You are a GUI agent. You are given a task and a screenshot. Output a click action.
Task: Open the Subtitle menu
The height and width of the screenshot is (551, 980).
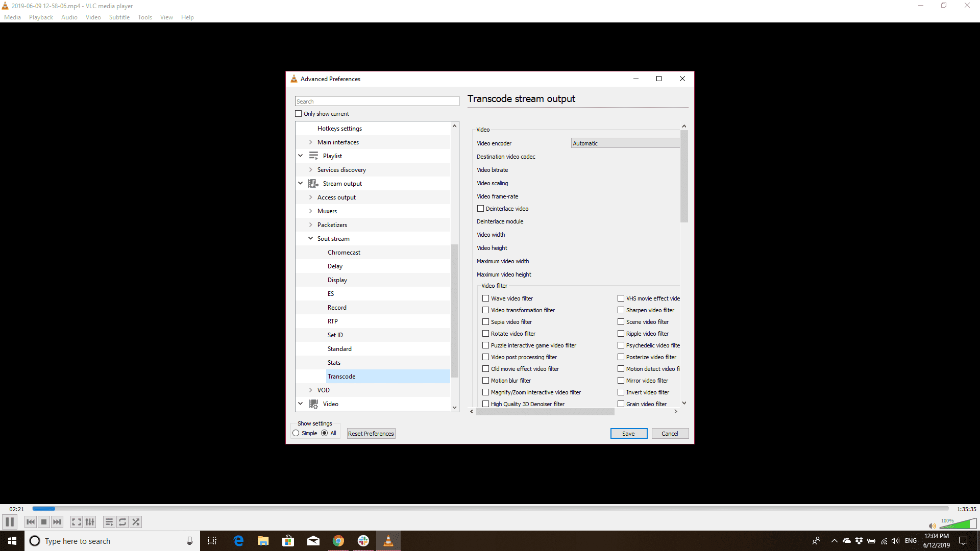(119, 17)
